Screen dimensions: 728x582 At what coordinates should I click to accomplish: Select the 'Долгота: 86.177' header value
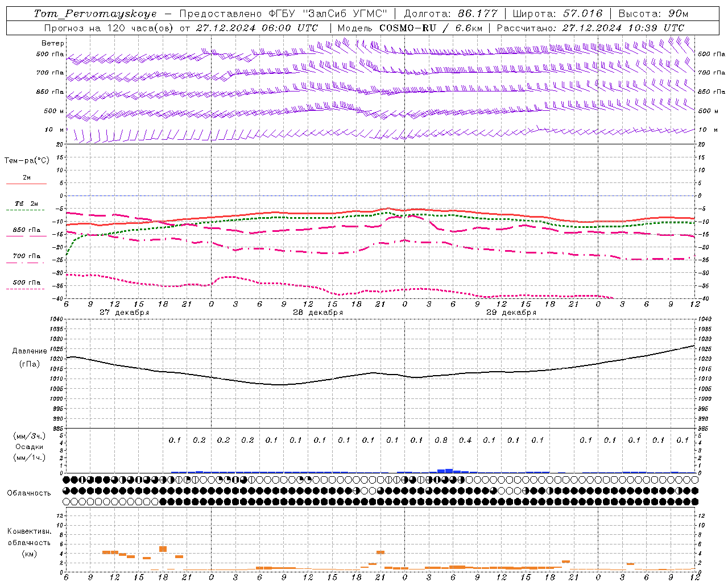click(450, 14)
